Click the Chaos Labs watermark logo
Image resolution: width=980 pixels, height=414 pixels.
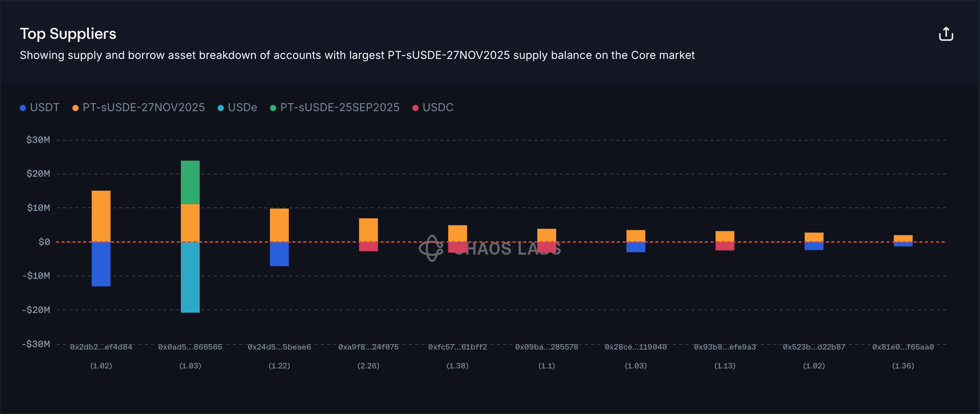click(x=432, y=248)
